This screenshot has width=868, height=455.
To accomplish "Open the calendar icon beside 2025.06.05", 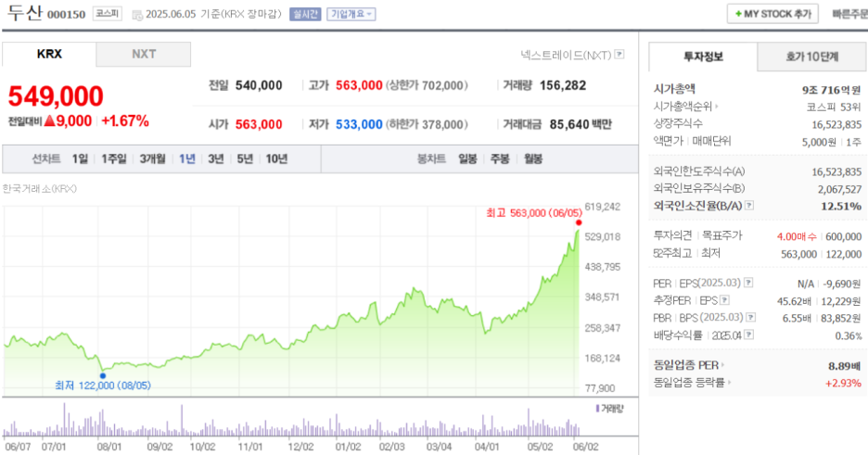I will tap(136, 15).
